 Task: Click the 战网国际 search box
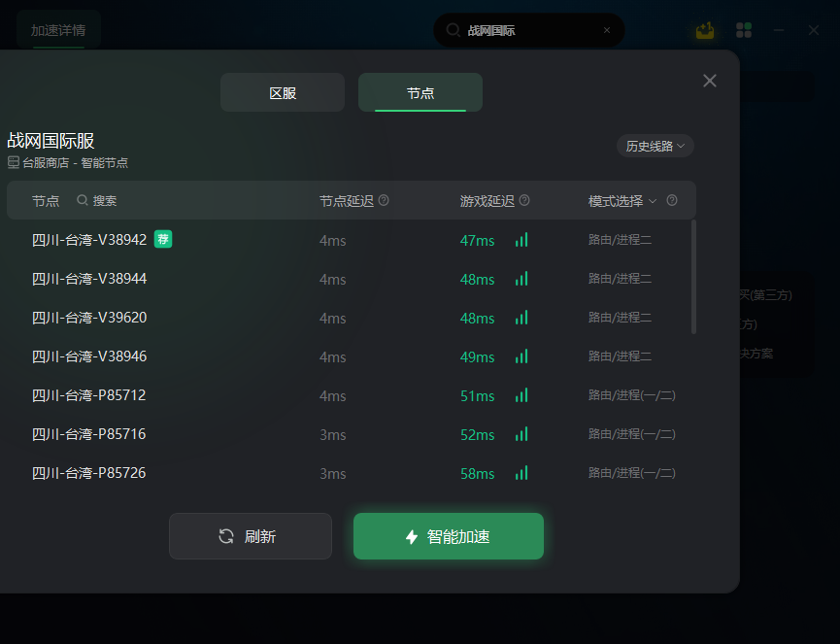(528, 30)
